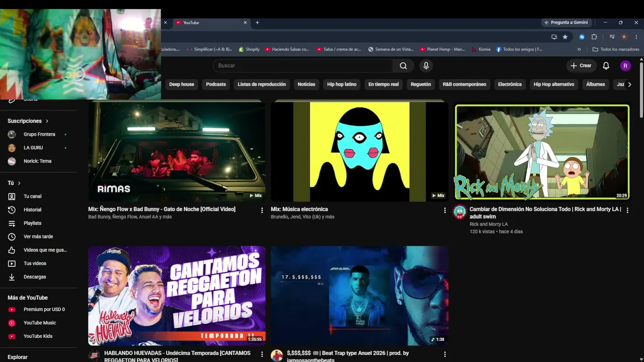Open the Todos los amigos Facebook bookmark
644x362 pixels.
coord(519,49)
